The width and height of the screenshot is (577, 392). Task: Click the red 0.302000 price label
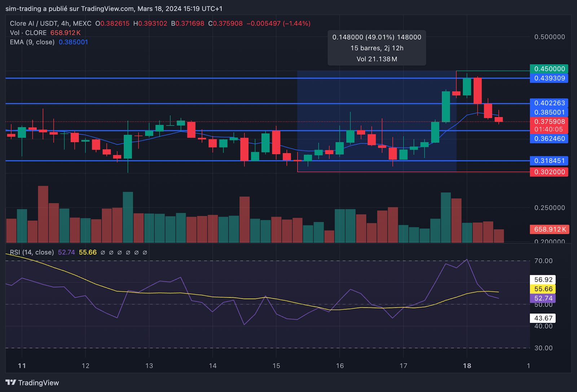pyautogui.click(x=549, y=172)
